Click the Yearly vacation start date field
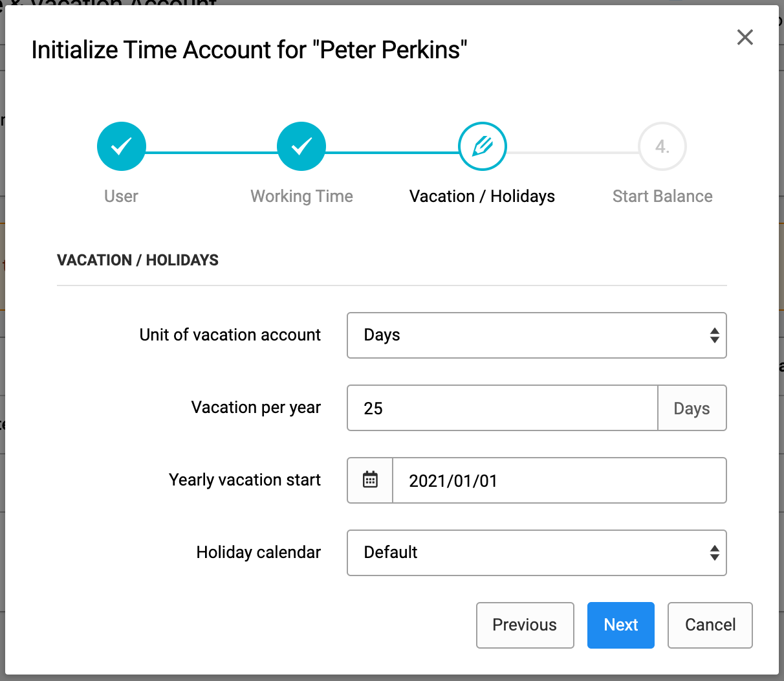The image size is (784, 681). click(560, 480)
